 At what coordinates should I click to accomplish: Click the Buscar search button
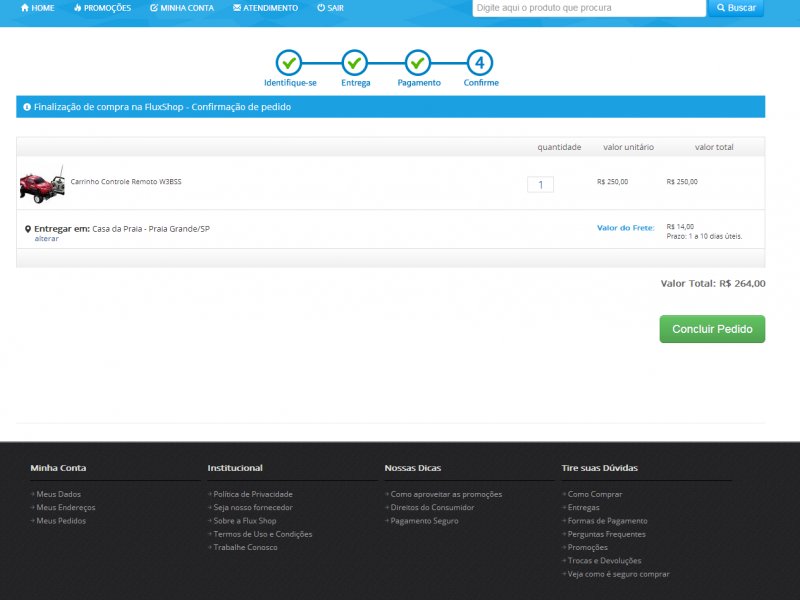point(736,8)
